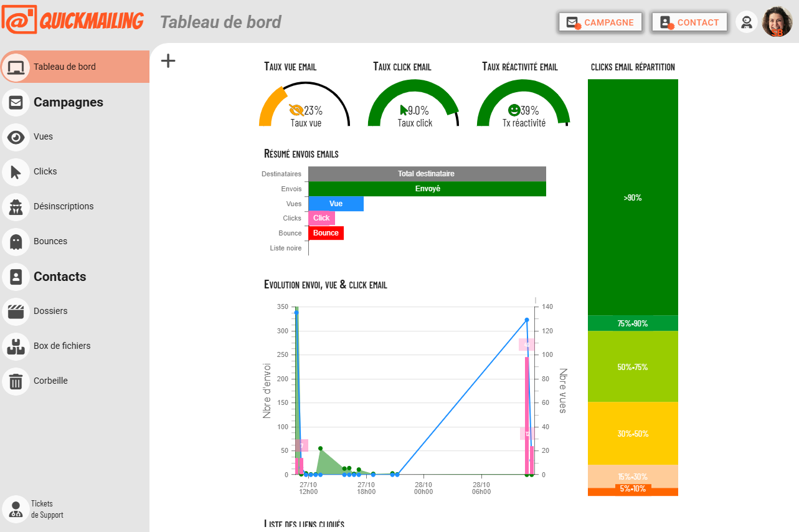The width and height of the screenshot is (799, 532).
Task: Open the Vues eye icon
Action: (x=16, y=137)
